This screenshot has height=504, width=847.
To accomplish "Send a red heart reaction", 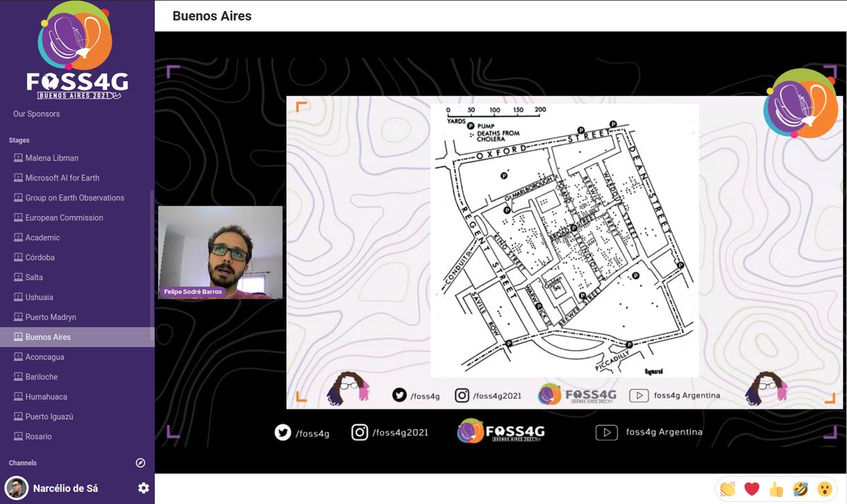I will click(752, 488).
